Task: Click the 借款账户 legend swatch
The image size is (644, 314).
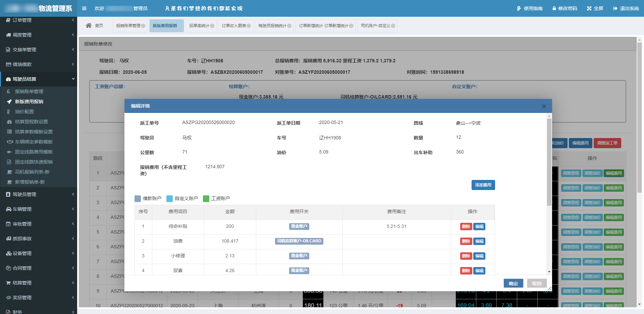Action: (x=138, y=199)
